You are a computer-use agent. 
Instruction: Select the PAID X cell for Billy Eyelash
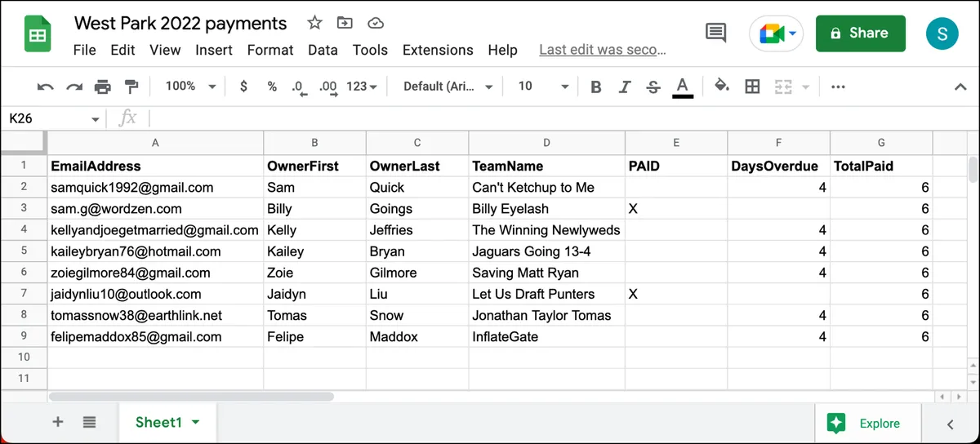click(x=676, y=209)
